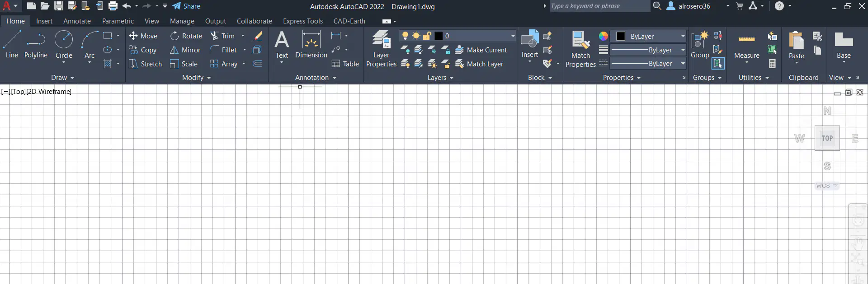This screenshot has height=284, width=868.
Task: Expand the Draw panel
Action: click(x=62, y=77)
